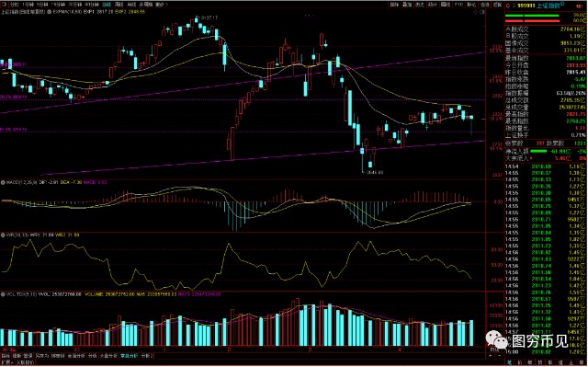
Task: Click the 今日开盘 row
Action: coord(545,65)
